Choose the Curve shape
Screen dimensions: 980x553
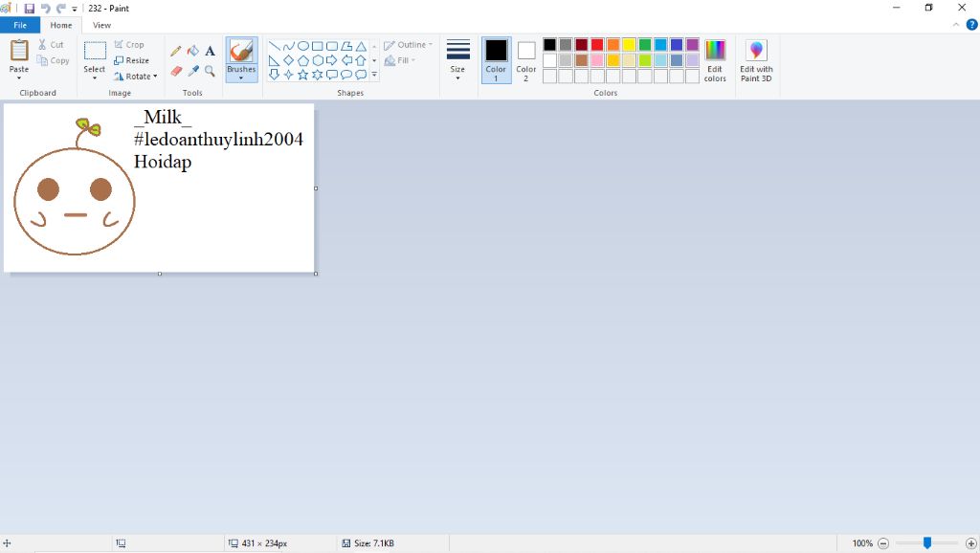coord(289,46)
